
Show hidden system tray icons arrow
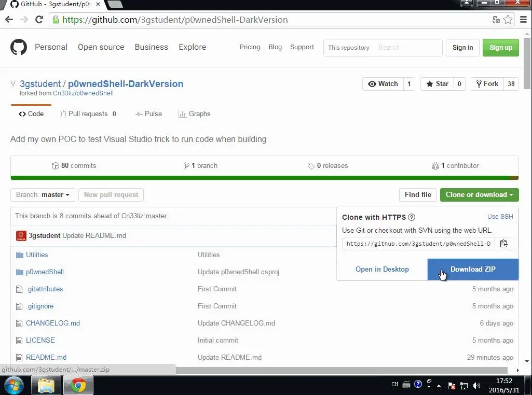click(439, 386)
